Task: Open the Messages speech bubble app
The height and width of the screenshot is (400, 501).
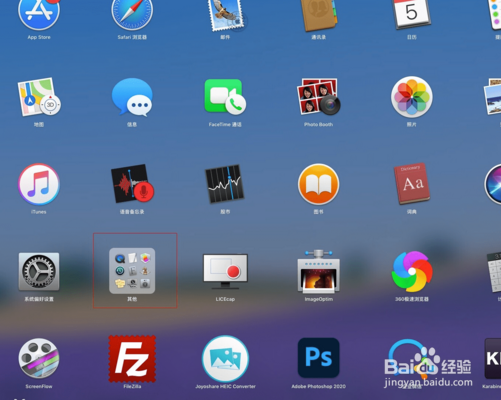Action: tap(132, 97)
